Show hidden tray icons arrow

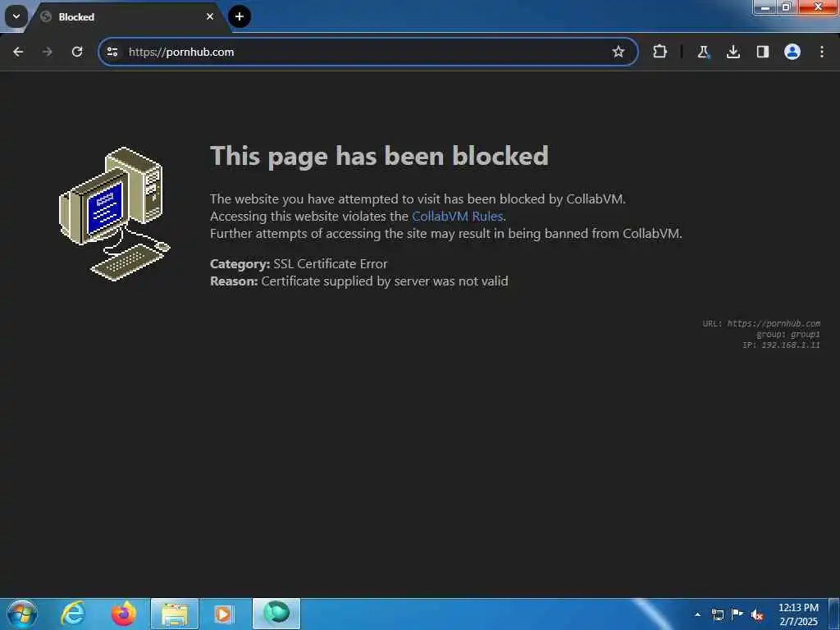pos(697,614)
